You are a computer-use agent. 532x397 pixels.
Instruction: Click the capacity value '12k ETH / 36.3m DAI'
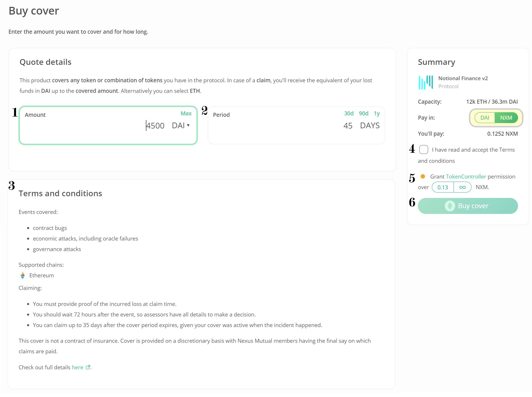click(x=492, y=102)
